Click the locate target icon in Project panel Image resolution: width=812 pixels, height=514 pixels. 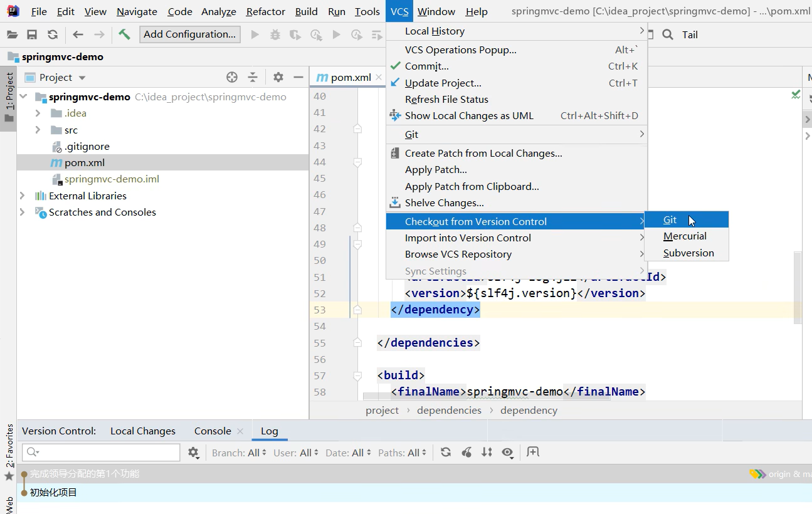(x=232, y=77)
